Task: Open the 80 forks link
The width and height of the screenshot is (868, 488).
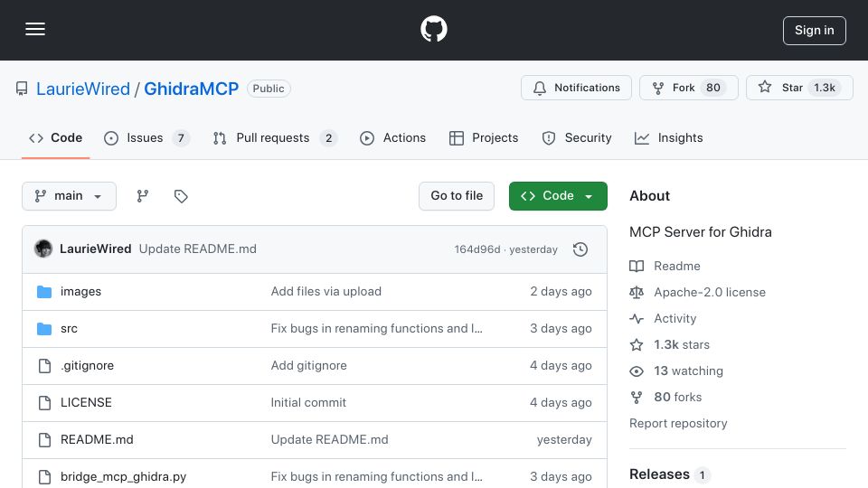Action: 677,398
